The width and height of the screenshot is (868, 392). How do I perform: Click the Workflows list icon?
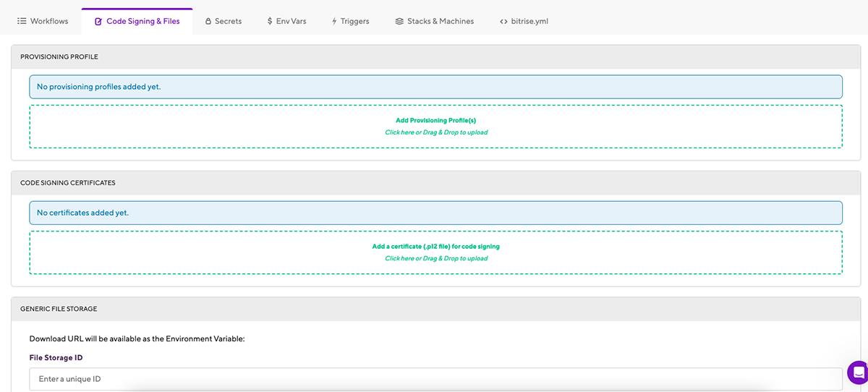click(22, 22)
